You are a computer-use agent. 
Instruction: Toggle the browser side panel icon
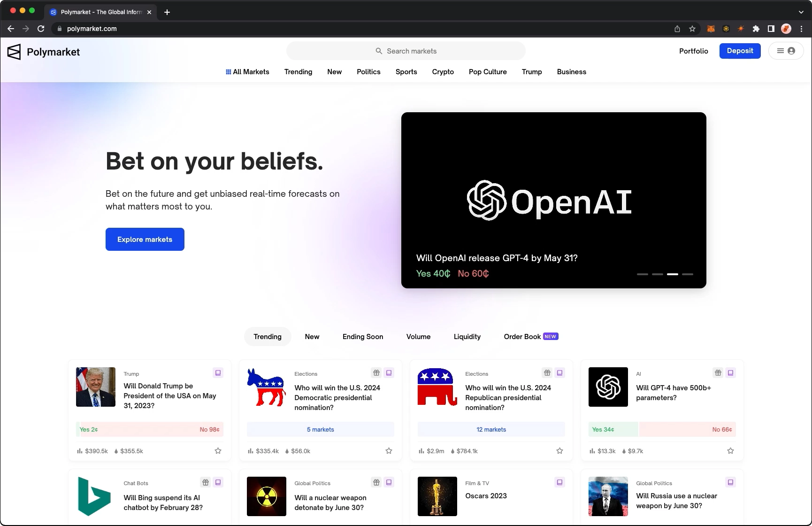(x=771, y=29)
